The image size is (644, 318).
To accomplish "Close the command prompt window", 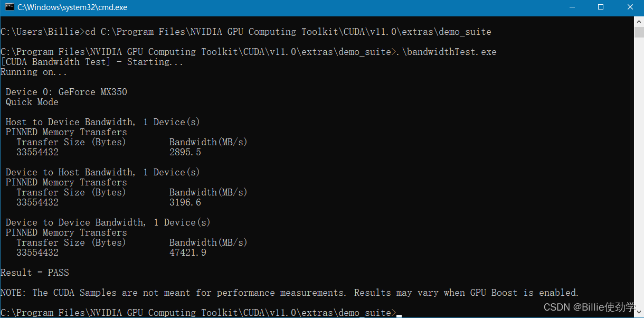I will pos(631,7).
